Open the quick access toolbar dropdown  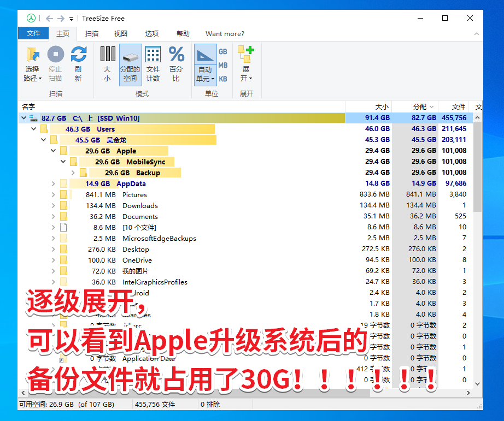(72, 19)
